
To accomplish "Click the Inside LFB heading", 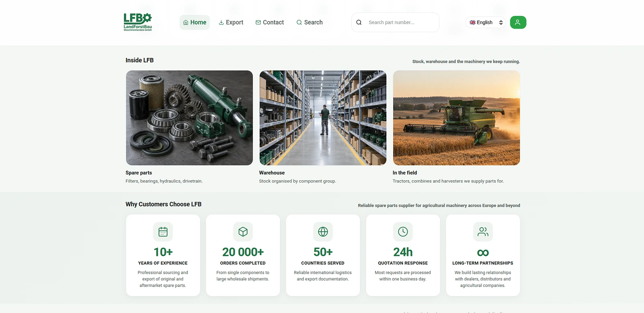I will [140, 60].
